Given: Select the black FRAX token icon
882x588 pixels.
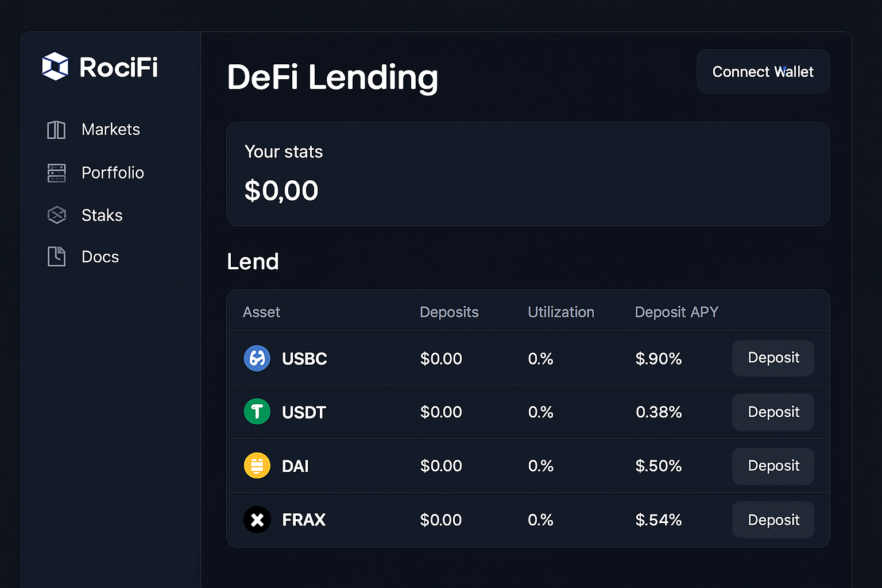Looking at the screenshot, I should tap(257, 519).
